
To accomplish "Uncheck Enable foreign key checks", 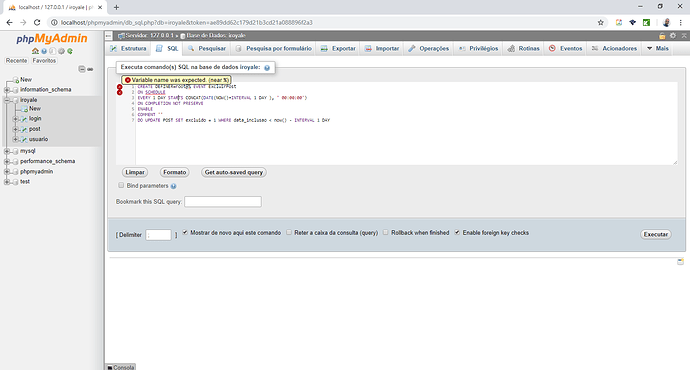I will 457,232.
